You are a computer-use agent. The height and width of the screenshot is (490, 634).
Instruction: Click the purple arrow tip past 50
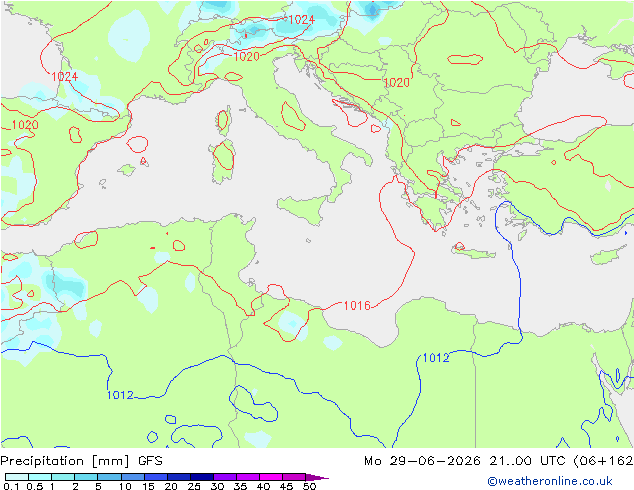pyautogui.click(x=317, y=477)
